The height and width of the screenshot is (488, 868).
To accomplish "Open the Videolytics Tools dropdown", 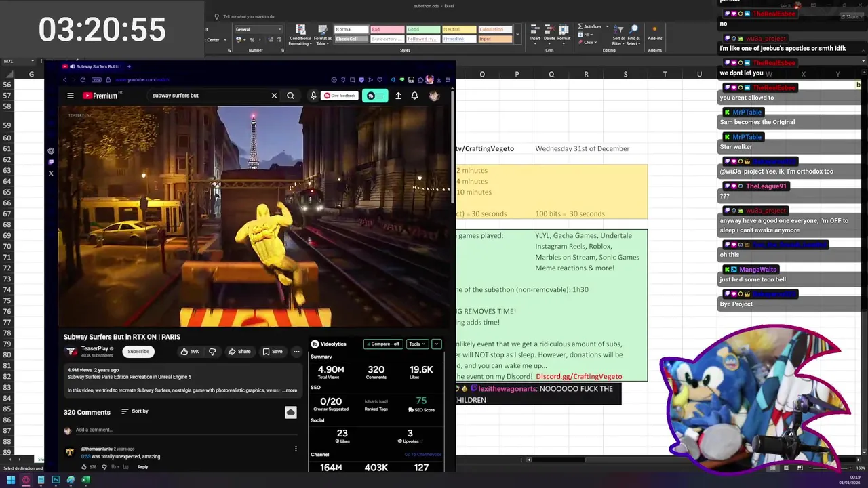I will [x=417, y=344].
